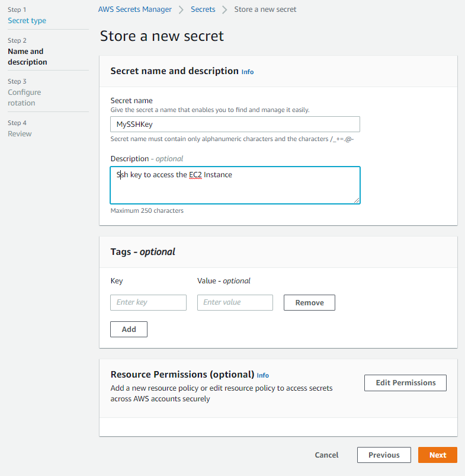
Task: Open the Info link beside Secret name and description
Action: [247, 71]
